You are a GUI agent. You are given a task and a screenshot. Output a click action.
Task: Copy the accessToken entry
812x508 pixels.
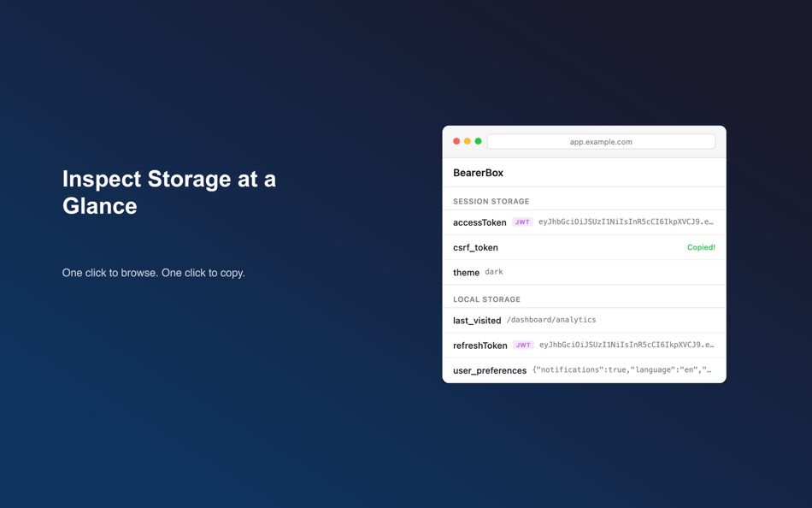584,222
